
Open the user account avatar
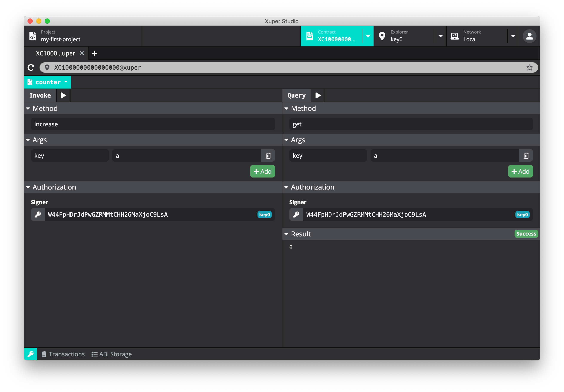(x=529, y=36)
